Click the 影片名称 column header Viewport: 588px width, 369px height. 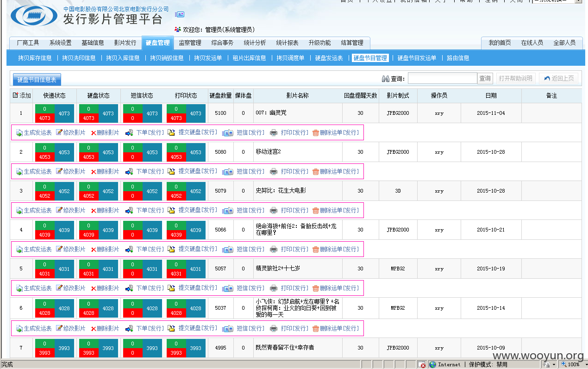[x=297, y=96]
